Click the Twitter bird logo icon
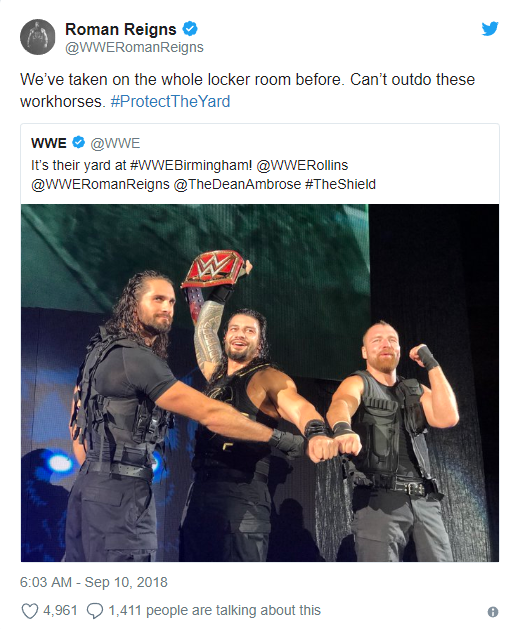The image size is (518, 629). (490, 28)
